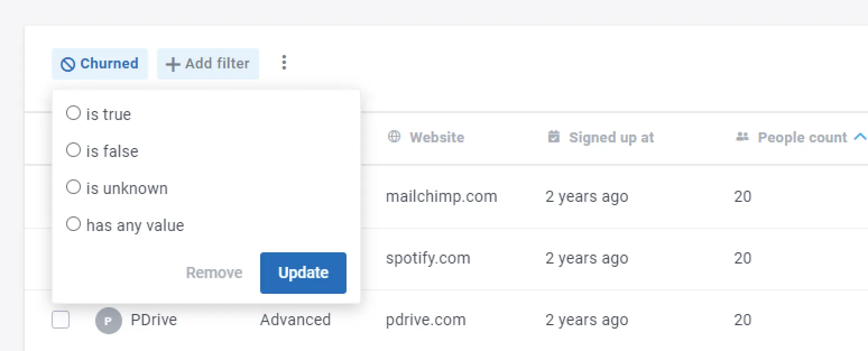
Task: Click the calendar icon beside Signed up at
Action: pos(553,137)
